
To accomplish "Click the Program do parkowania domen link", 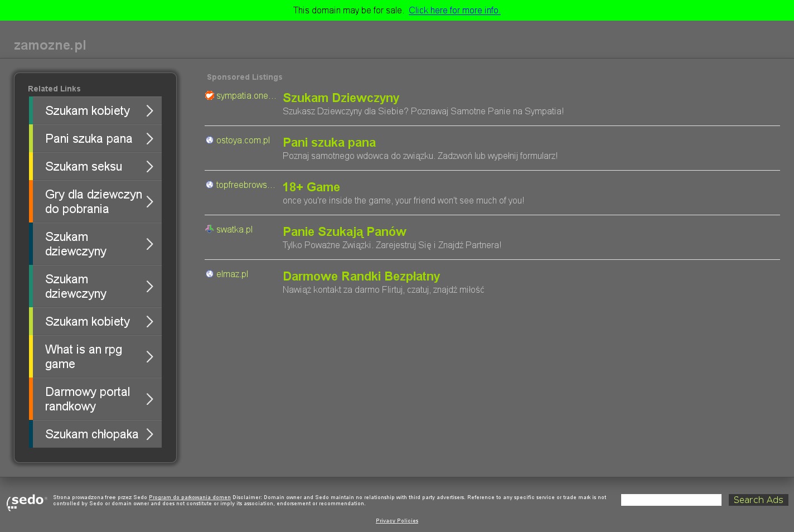I will [190, 497].
